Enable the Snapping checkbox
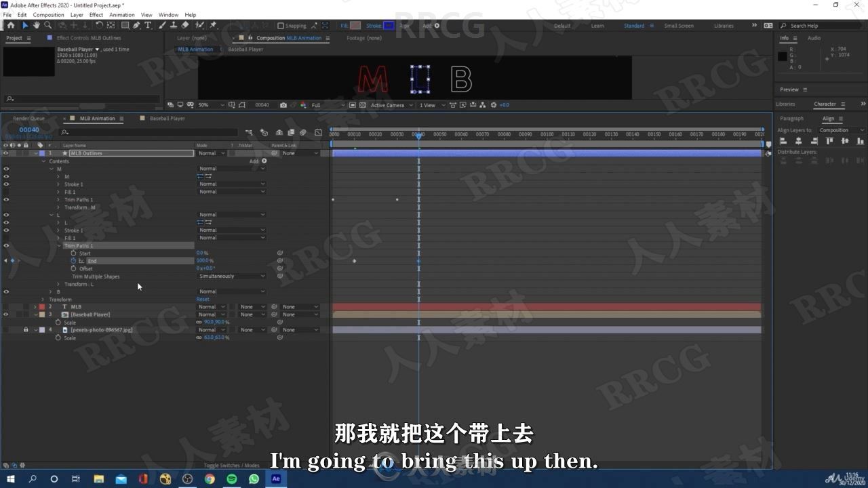Screen dimensions: 868x488 point(281,26)
